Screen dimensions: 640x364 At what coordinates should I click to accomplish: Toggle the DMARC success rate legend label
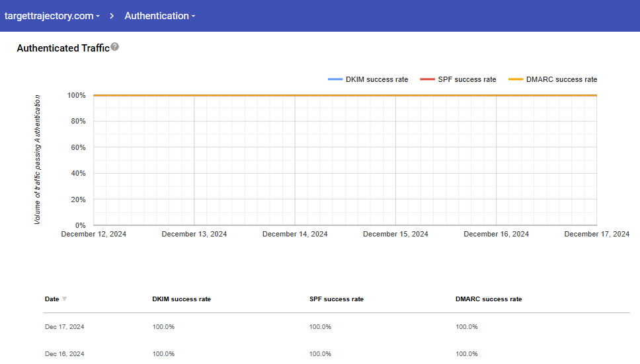pos(561,79)
